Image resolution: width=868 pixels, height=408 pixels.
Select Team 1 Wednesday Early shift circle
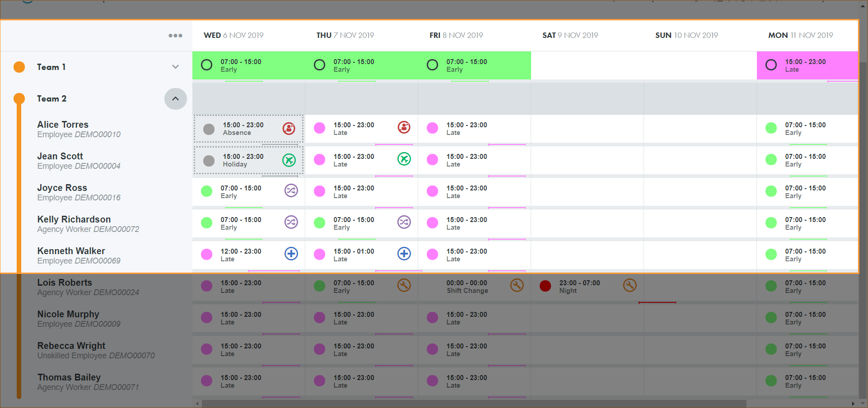pyautogui.click(x=206, y=65)
